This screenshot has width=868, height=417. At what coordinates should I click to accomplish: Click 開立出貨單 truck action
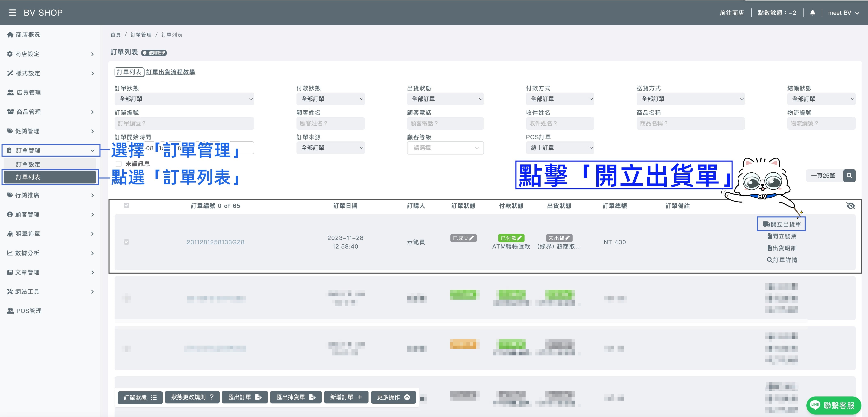(781, 224)
